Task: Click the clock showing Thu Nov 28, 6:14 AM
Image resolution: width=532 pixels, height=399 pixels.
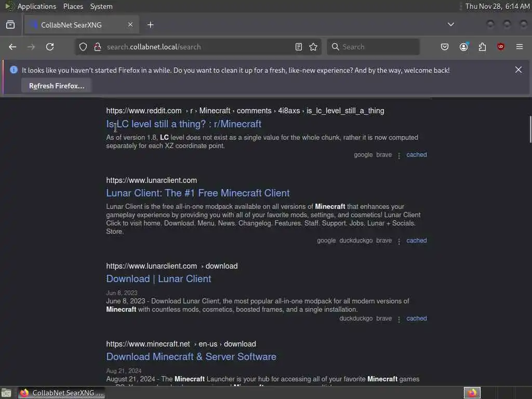Action: point(497,6)
